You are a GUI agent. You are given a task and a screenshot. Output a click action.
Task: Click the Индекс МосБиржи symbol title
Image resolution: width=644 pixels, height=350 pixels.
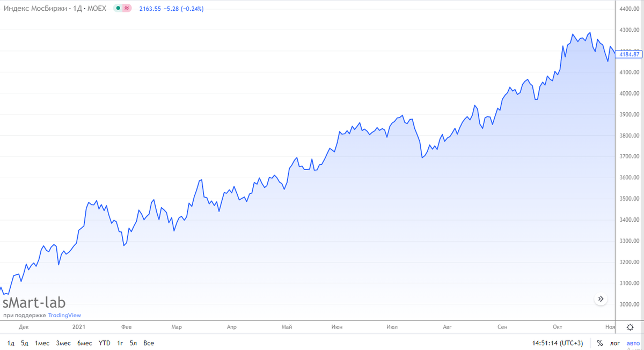(x=35, y=9)
